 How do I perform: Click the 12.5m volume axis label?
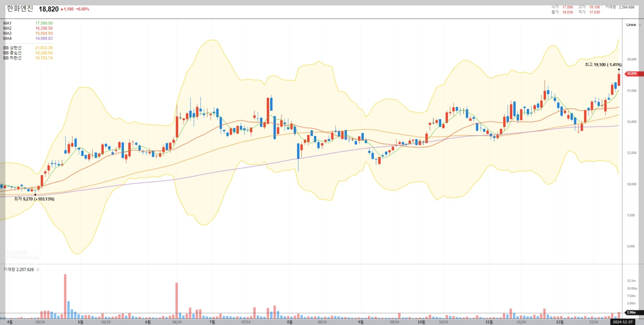pos(631,281)
